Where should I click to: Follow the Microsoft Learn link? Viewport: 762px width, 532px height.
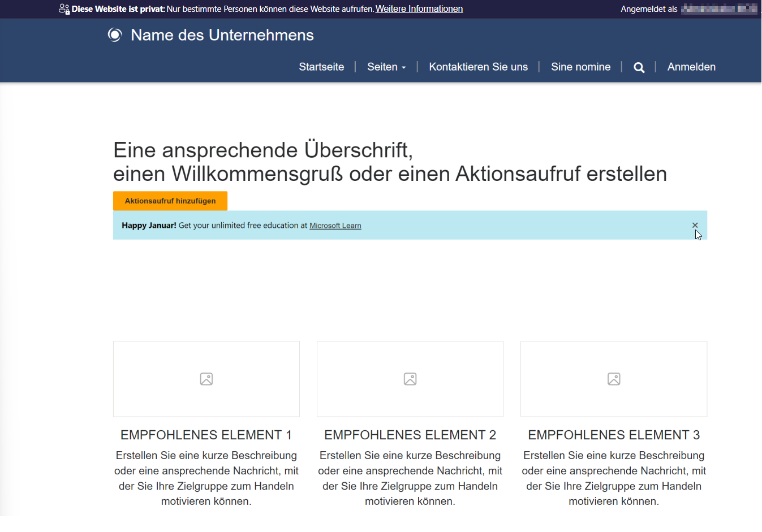pyautogui.click(x=335, y=226)
